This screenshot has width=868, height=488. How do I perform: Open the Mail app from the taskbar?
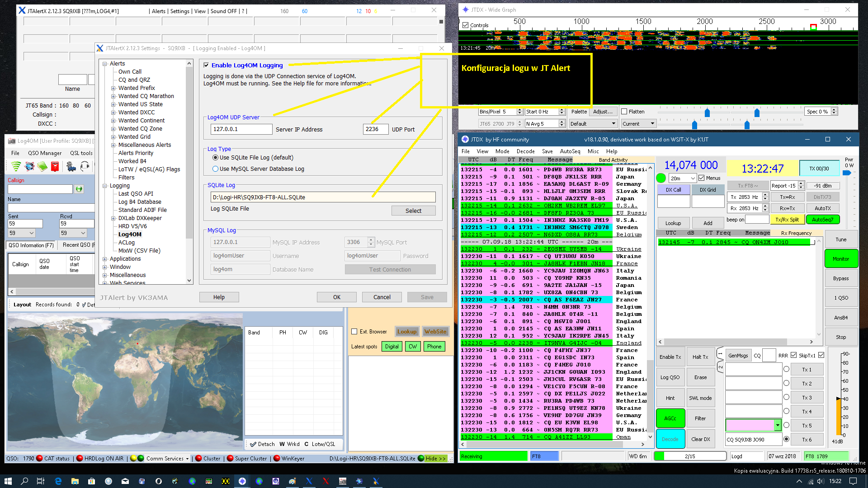[x=125, y=481]
